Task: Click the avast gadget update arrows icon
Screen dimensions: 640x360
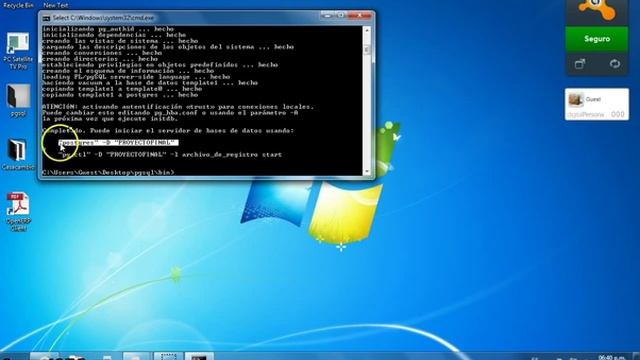Action: (x=614, y=64)
